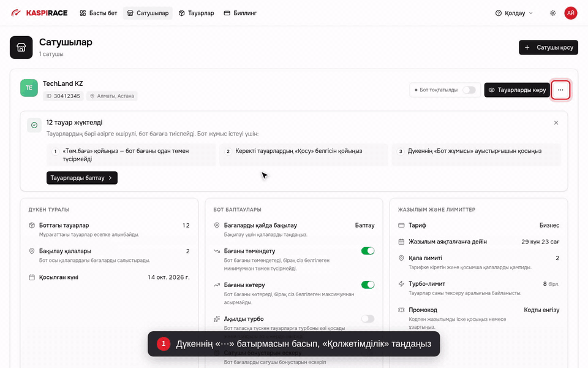588x368 pixels.
Task: Open the three-dots store menu
Action: pos(560,90)
